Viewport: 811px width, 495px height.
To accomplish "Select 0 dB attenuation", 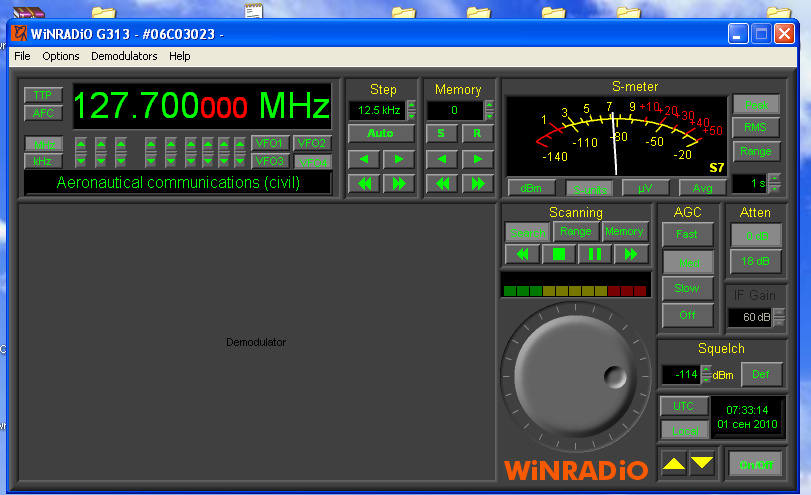I will click(x=756, y=236).
